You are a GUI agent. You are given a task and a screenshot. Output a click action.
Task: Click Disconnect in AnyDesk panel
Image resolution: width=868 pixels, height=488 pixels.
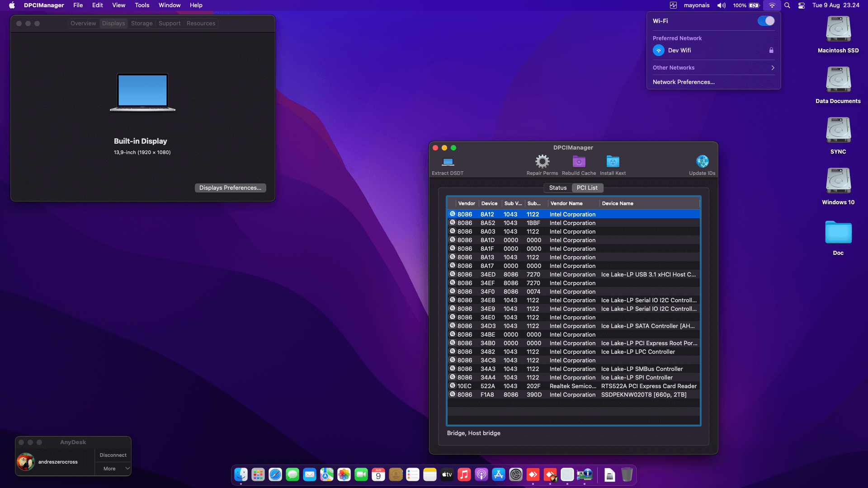tap(113, 455)
